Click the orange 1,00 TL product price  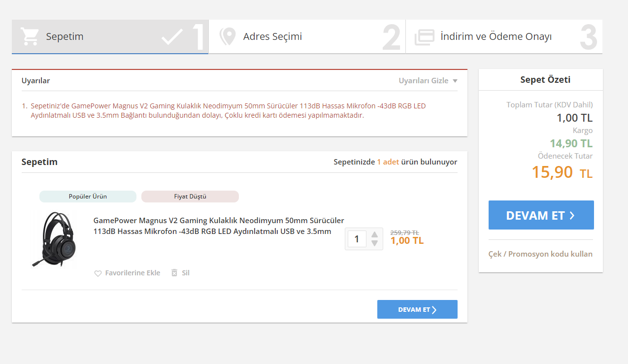click(x=407, y=241)
